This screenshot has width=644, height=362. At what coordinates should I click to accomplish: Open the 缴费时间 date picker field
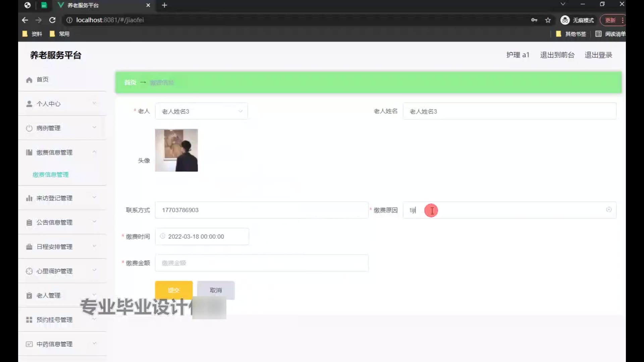[202, 237]
